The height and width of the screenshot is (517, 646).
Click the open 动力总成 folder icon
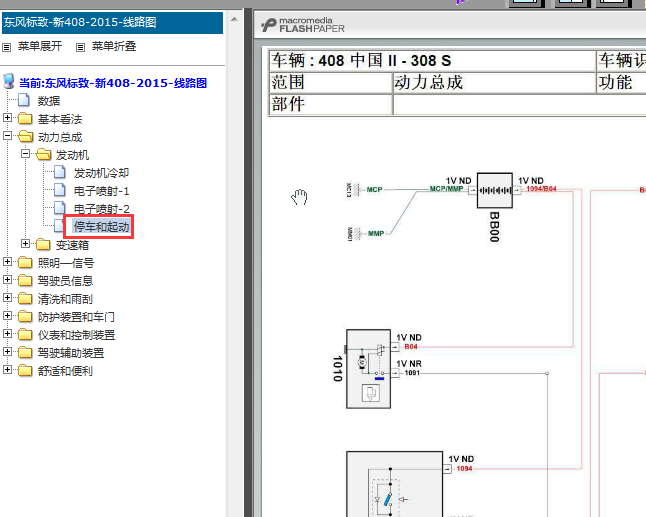point(26,136)
